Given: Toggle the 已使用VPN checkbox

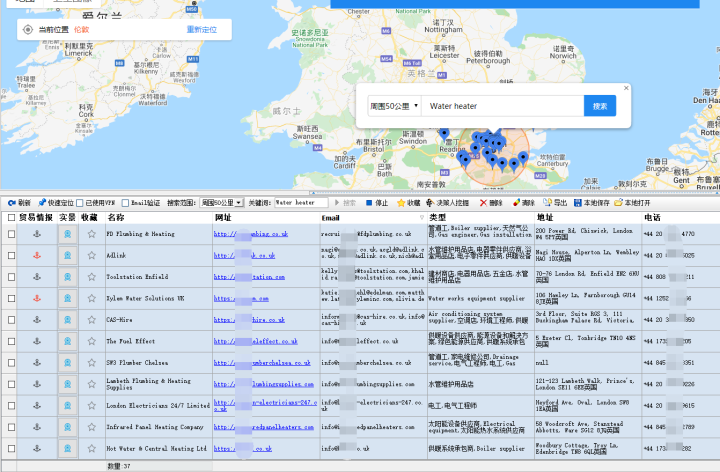Looking at the screenshot, I should [x=80, y=203].
